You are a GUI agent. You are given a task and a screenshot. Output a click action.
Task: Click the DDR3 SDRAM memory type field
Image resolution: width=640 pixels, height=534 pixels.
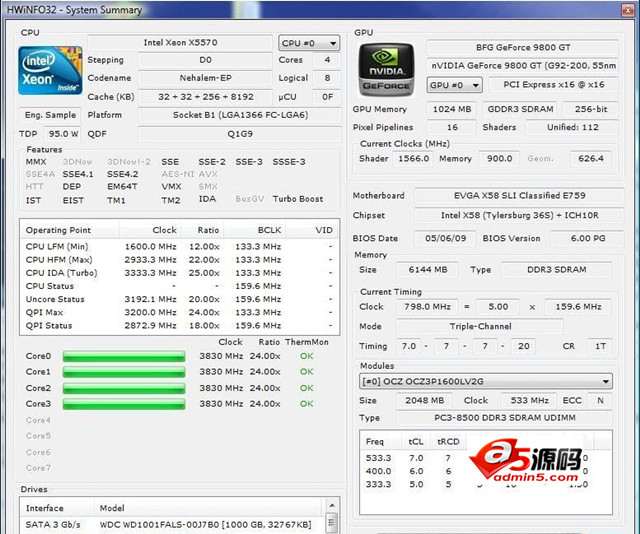coord(556,270)
